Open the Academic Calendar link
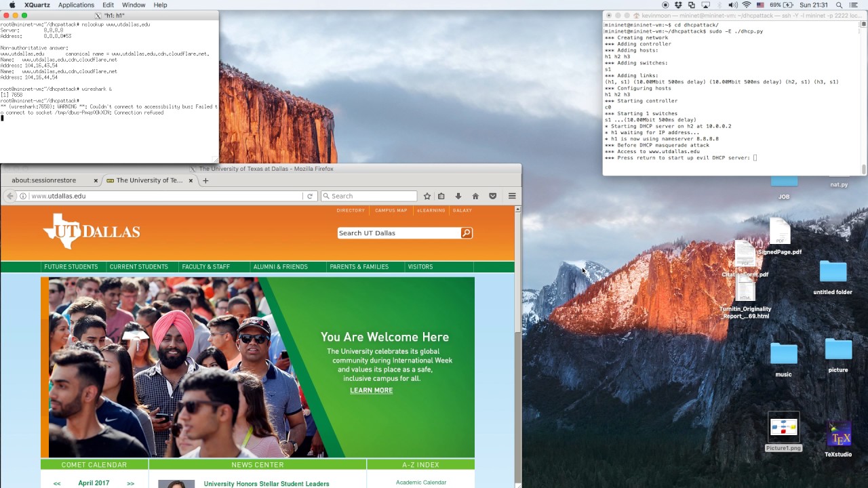The height and width of the screenshot is (488, 868). 421,483
